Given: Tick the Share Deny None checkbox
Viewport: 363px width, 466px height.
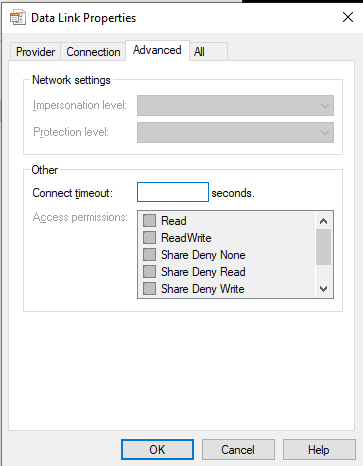Looking at the screenshot, I should pos(149,255).
